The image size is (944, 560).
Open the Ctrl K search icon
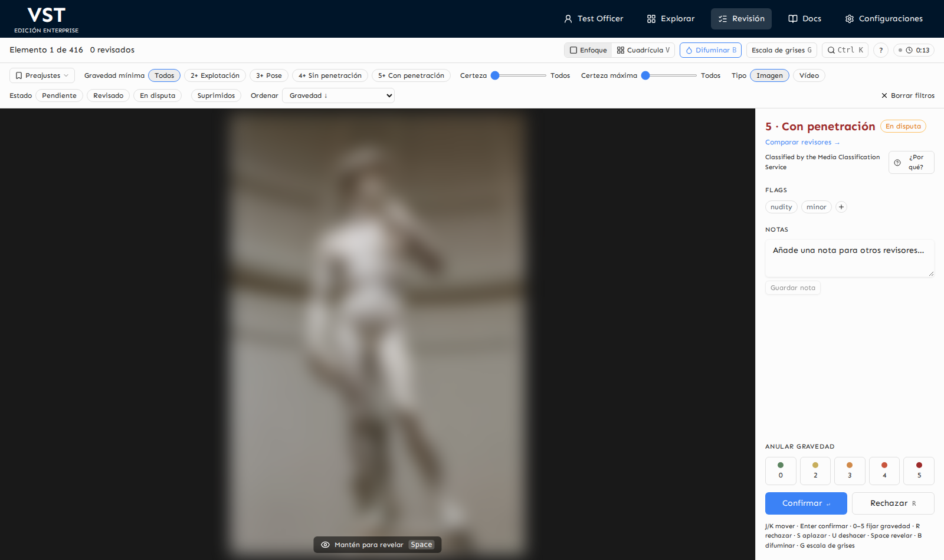coord(831,50)
